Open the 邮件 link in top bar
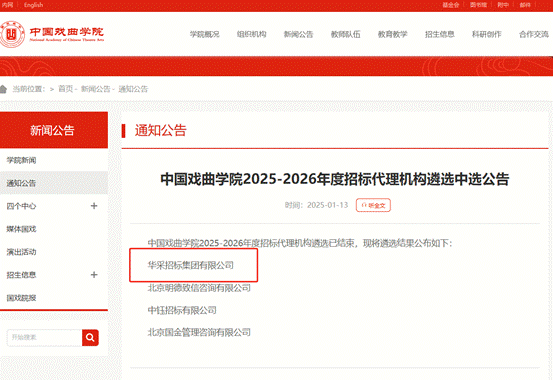The width and height of the screenshot is (553, 380). click(525, 5)
